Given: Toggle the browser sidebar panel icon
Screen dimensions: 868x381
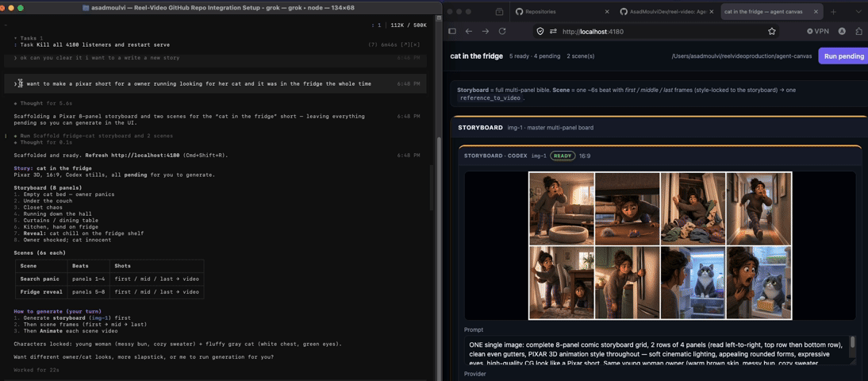Looking at the screenshot, I should coord(451,32).
